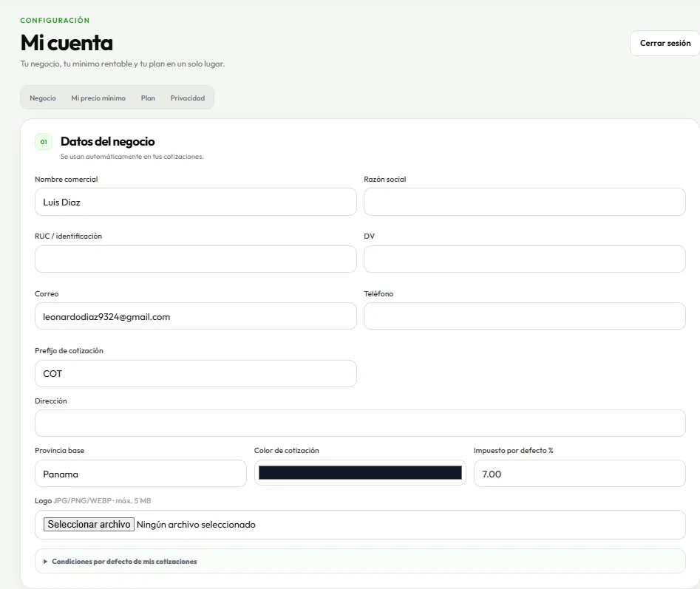Open the Mi precio mínimo tab
The height and width of the screenshot is (589, 700).
[x=98, y=98]
